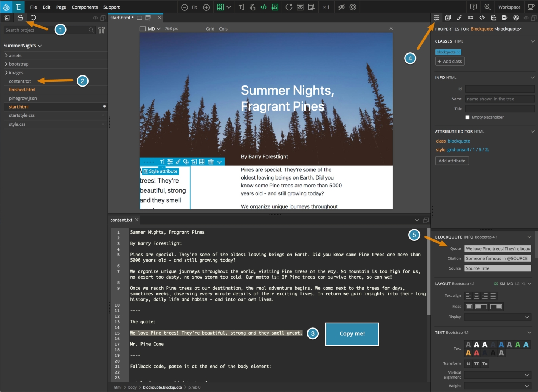Toggle the hidden elements eye icon in toolbar
538x392 pixels.
pyautogui.click(x=341, y=7)
